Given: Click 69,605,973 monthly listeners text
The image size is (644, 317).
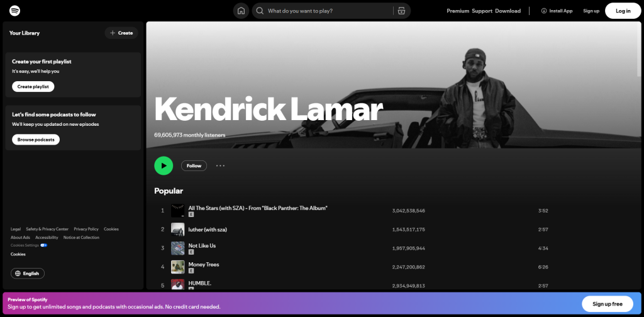Looking at the screenshot, I should click(190, 135).
